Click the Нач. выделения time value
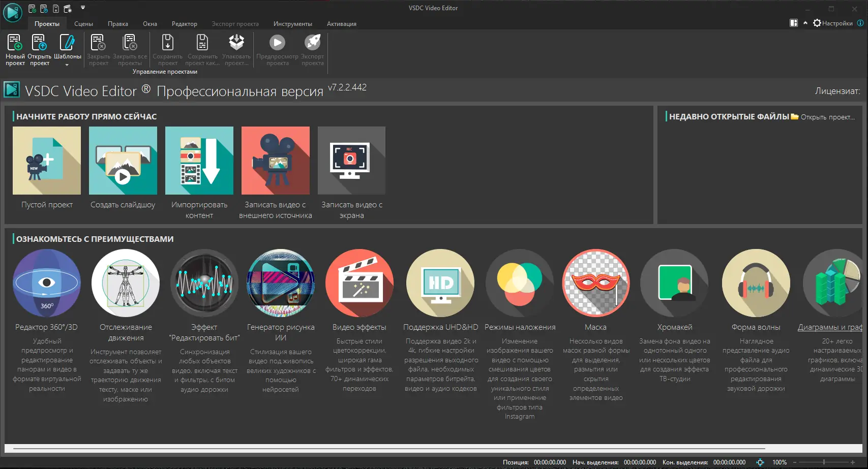 (x=640, y=462)
